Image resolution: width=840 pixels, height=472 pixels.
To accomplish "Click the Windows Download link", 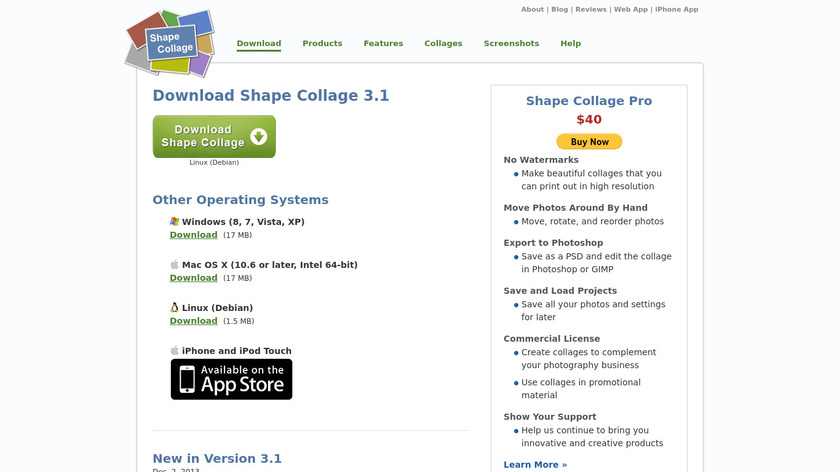I will [193, 235].
